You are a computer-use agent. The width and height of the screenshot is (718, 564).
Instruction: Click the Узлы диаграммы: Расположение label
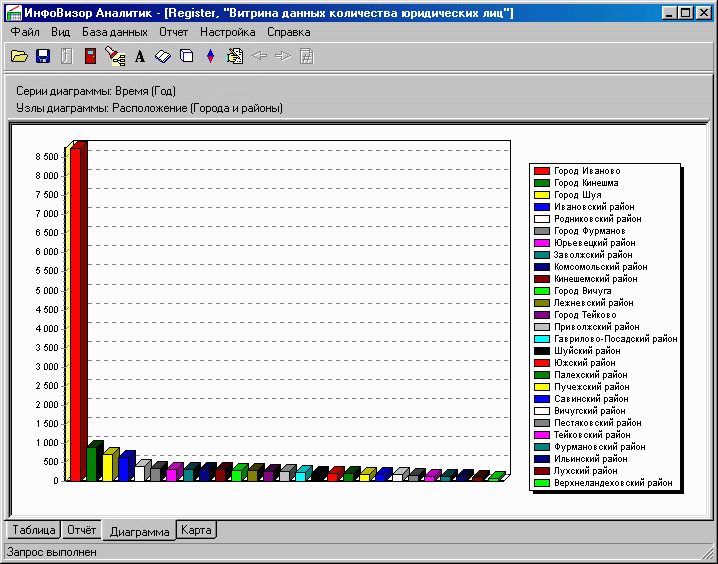[x=149, y=108]
